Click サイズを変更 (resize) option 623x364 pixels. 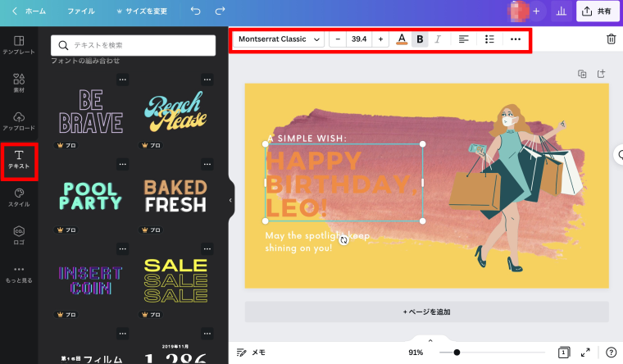pos(142,11)
